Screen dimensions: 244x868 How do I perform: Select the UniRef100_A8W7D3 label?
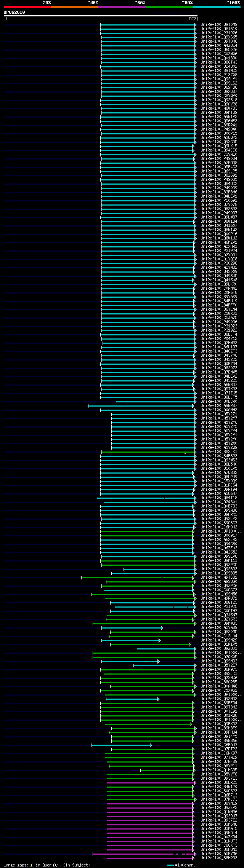(x=219, y=108)
